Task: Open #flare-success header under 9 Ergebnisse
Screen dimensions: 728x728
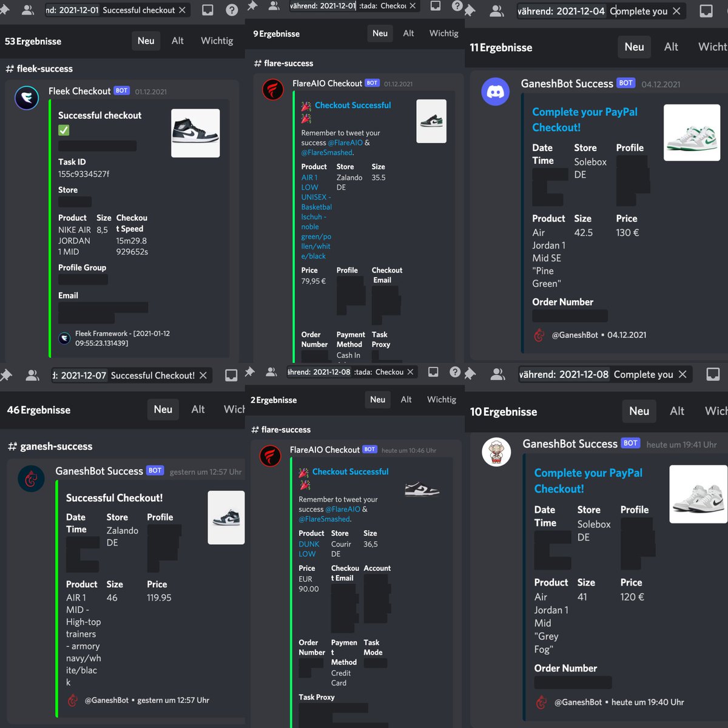Action: (283, 63)
